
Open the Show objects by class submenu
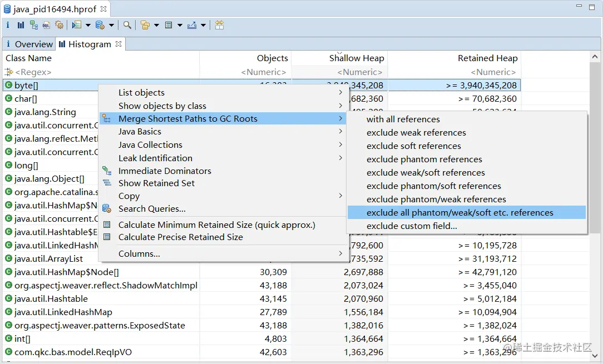click(224, 106)
